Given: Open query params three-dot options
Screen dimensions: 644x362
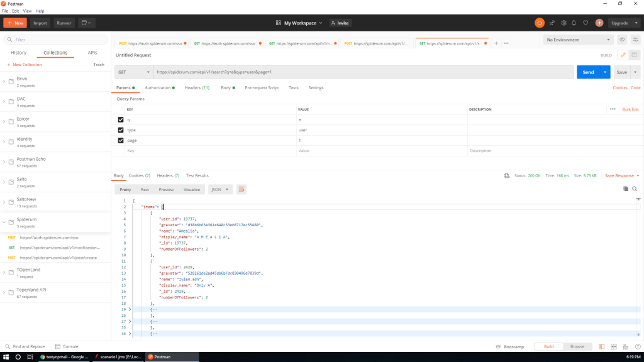Looking at the screenshot, I should coord(613,109).
